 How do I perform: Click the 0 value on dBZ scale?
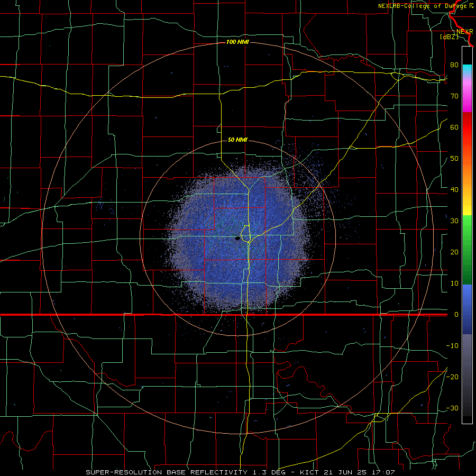(456, 315)
